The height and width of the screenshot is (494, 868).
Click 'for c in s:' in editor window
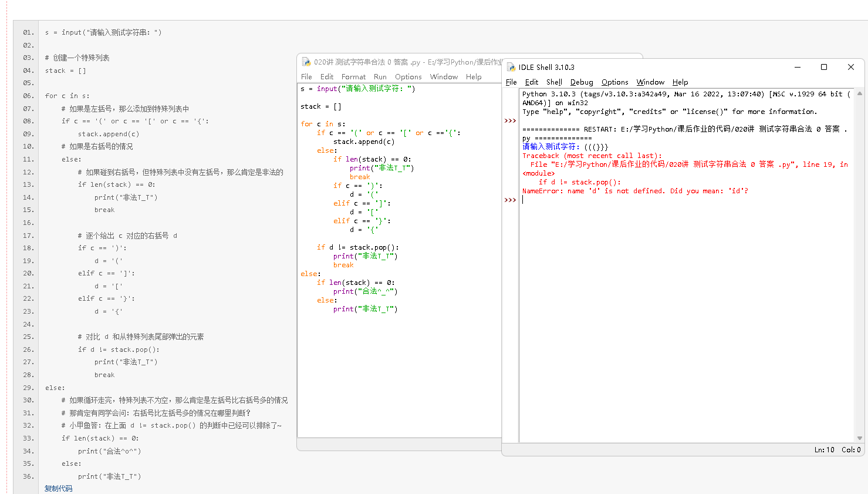click(x=323, y=124)
